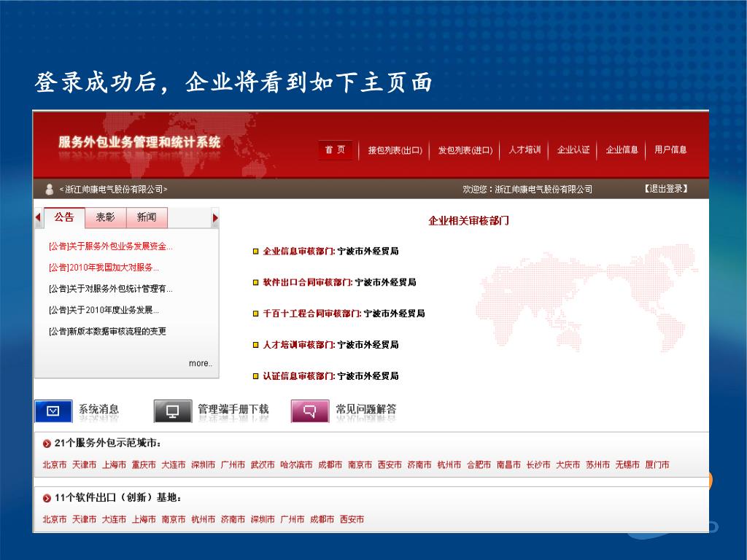
Task: Click 合肥市 in demonstration cities list
Action: [479, 464]
